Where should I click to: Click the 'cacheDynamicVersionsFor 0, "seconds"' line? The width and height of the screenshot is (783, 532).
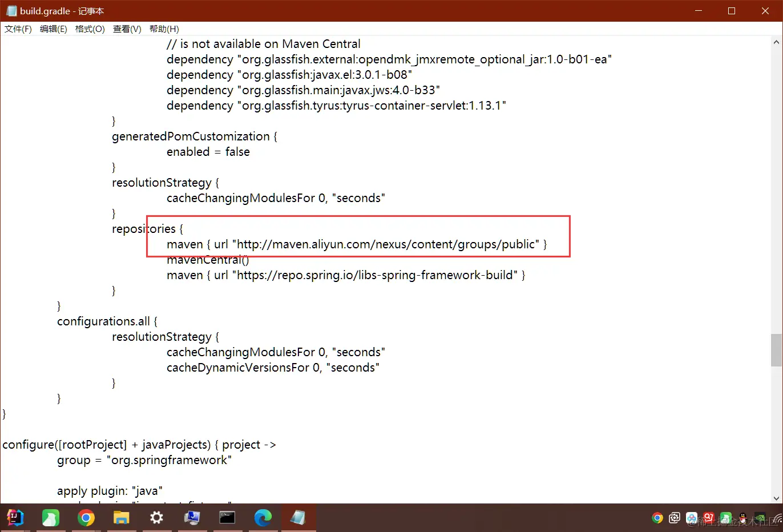click(273, 368)
